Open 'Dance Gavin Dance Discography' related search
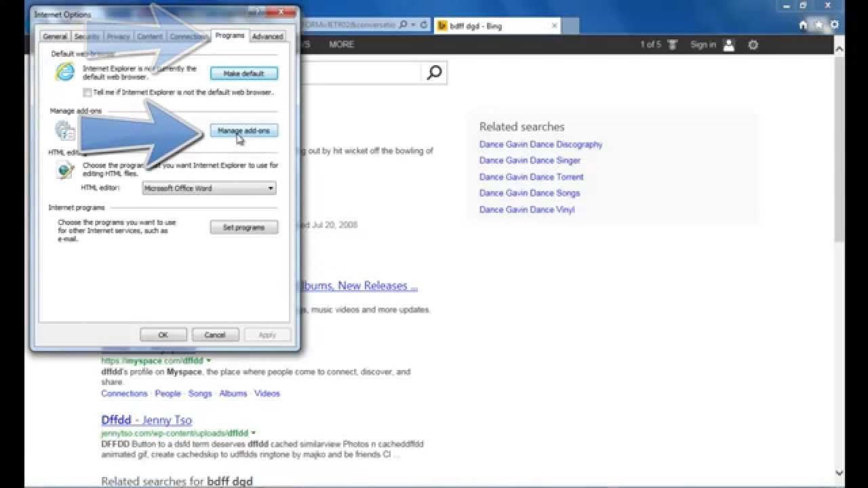 coord(540,144)
